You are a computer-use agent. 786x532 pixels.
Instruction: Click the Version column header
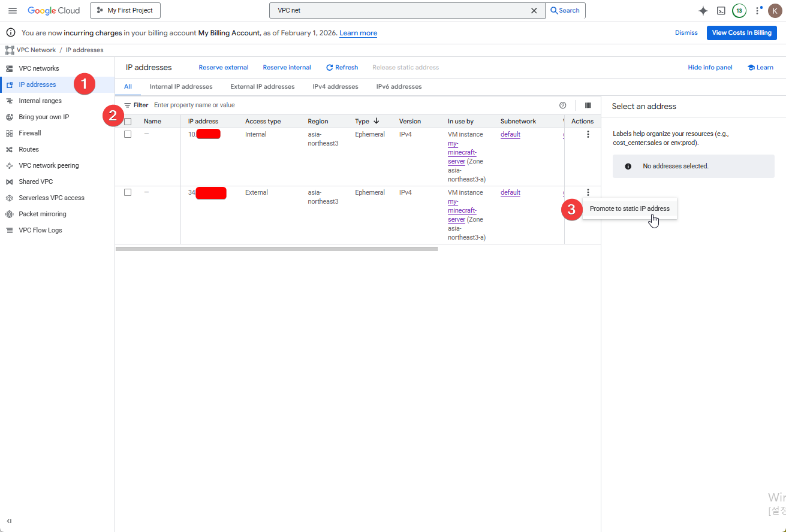click(410, 122)
